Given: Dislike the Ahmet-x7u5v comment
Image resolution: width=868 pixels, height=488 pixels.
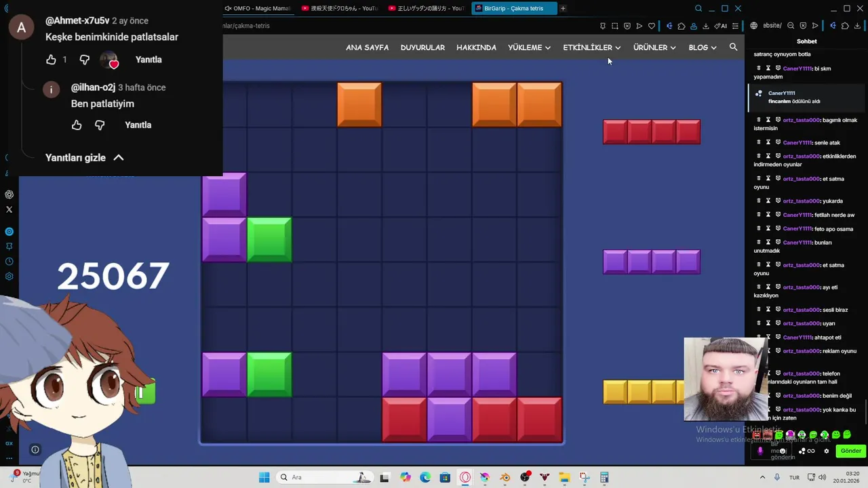Looking at the screenshot, I should click(84, 60).
